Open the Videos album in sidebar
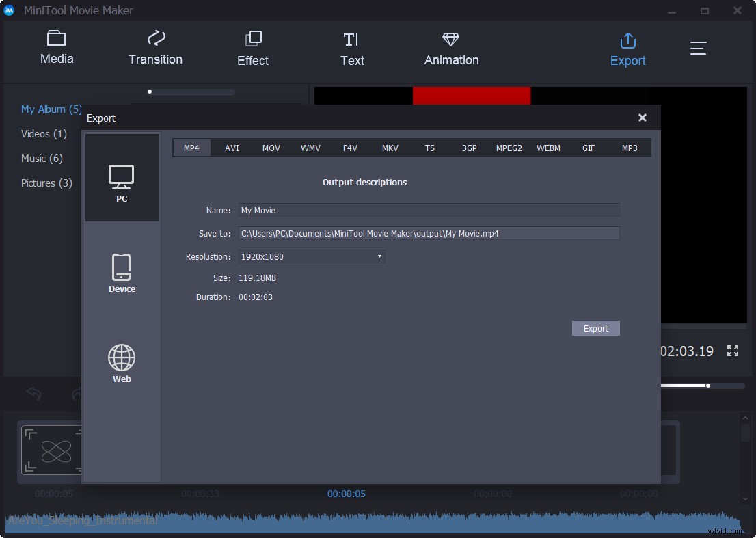 [44, 133]
